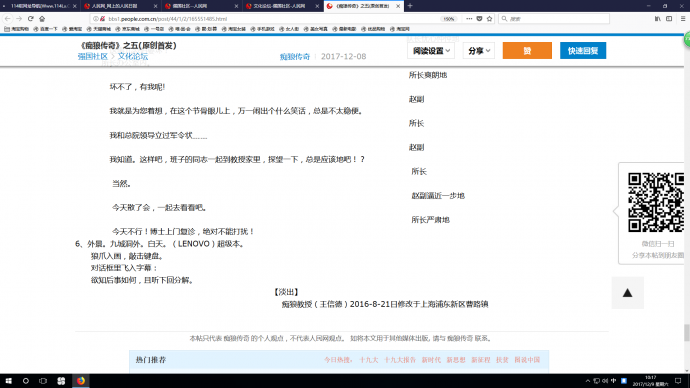Open the 强国社区 breadcrumb link
Screen dimensions: 690x388
coord(92,56)
